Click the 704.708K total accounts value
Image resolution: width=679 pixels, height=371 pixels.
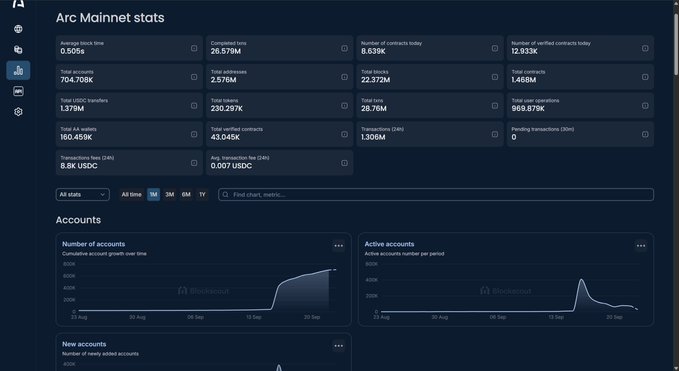(77, 80)
